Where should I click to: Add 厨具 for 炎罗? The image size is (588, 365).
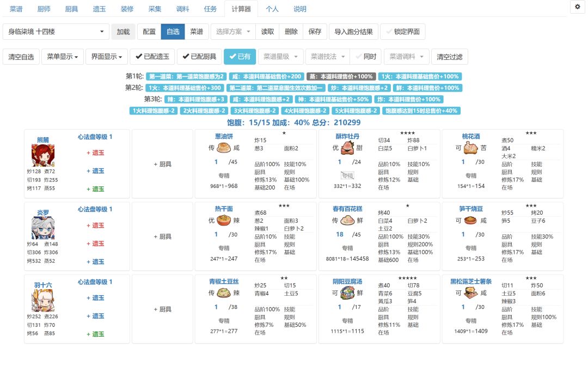click(162, 236)
